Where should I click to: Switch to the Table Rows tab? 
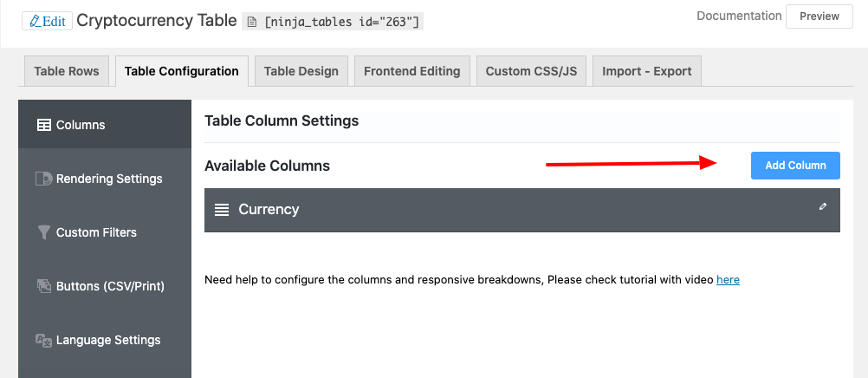(67, 71)
